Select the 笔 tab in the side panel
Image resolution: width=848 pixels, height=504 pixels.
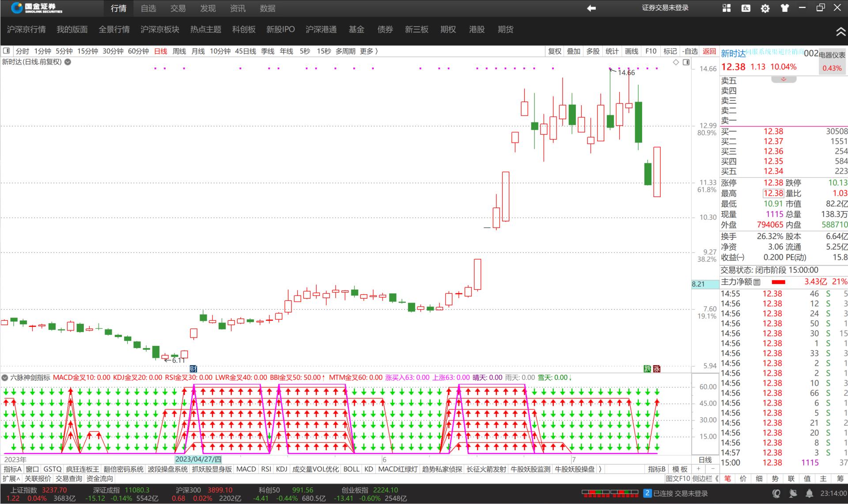coord(727,479)
